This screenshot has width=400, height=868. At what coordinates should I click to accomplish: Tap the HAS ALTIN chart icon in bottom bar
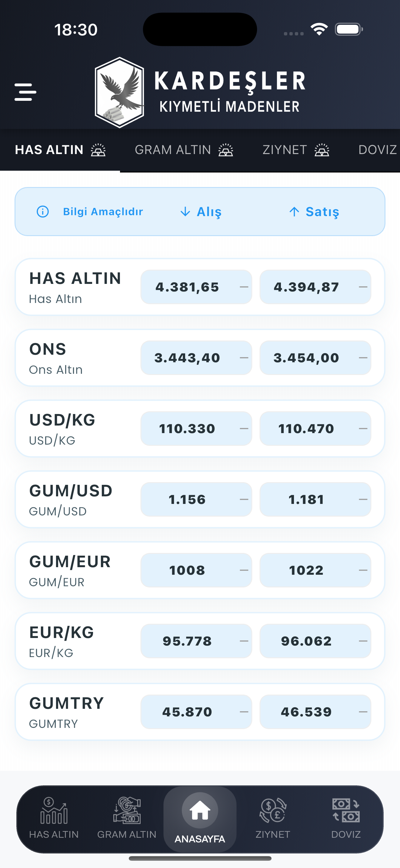54,810
